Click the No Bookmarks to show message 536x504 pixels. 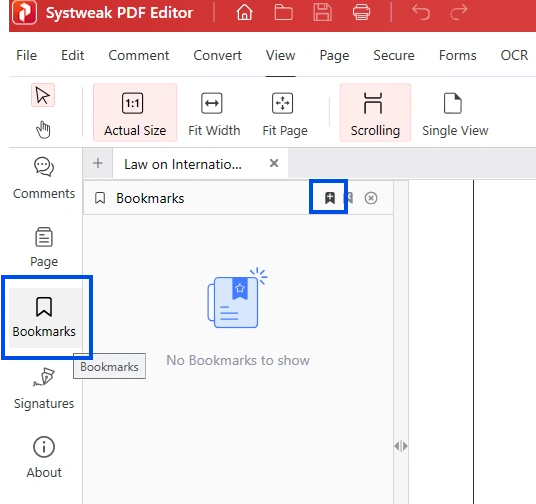238,360
